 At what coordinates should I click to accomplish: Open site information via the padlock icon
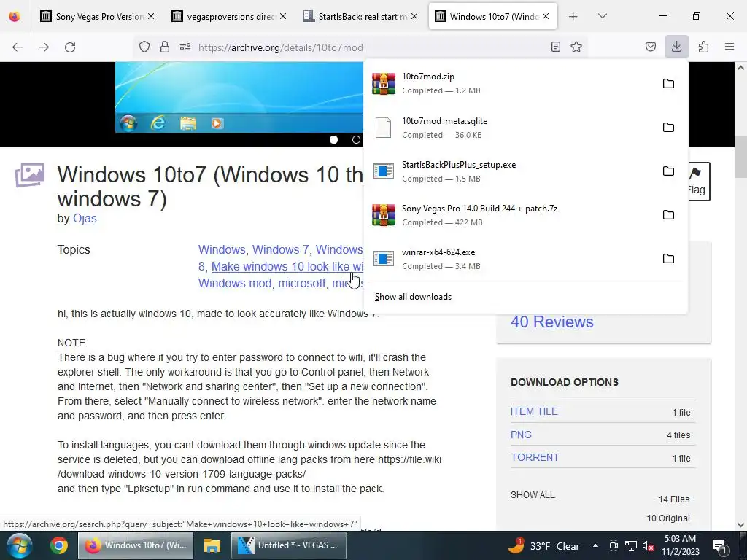[165, 47]
